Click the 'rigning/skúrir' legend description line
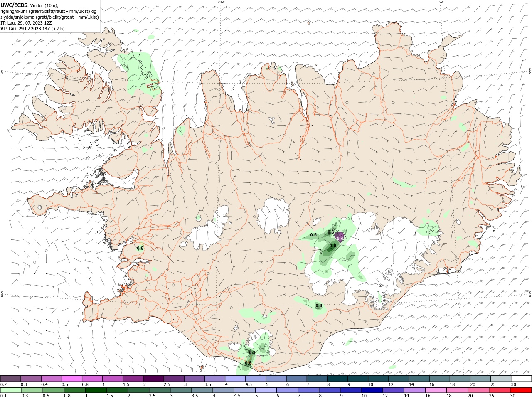The image size is (532, 399). point(49,11)
